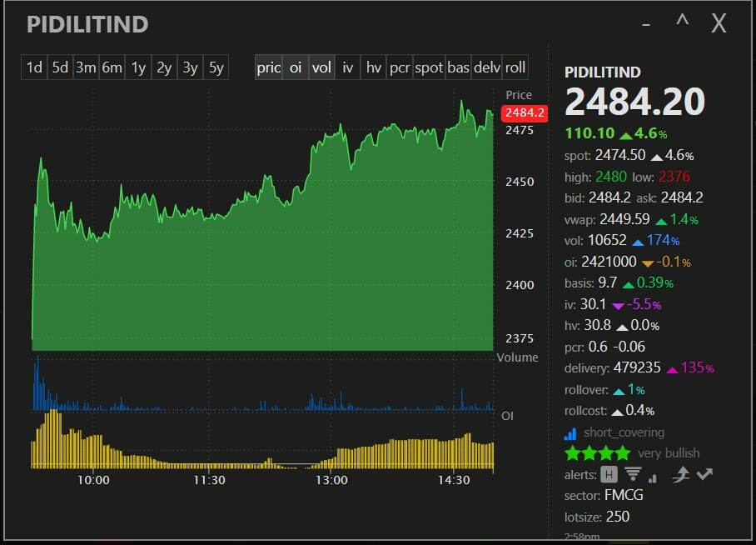The width and height of the screenshot is (756, 545).
Task: Click the short_covering label
Action: 624,432
